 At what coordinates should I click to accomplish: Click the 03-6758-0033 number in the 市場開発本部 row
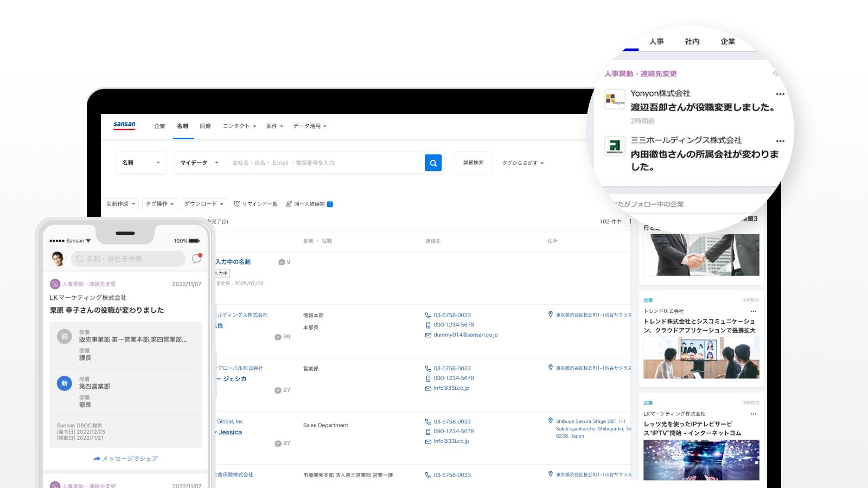(x=452, y=475)
